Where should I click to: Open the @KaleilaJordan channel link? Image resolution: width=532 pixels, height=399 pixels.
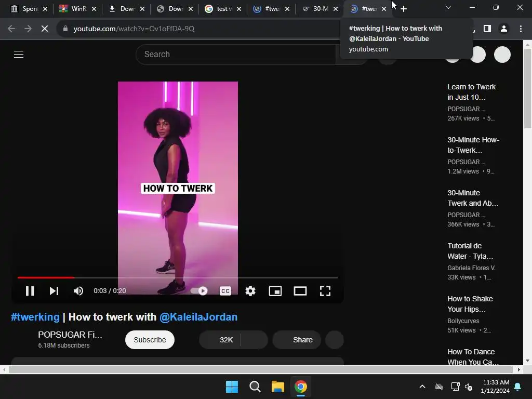click(x=198, y=317)
